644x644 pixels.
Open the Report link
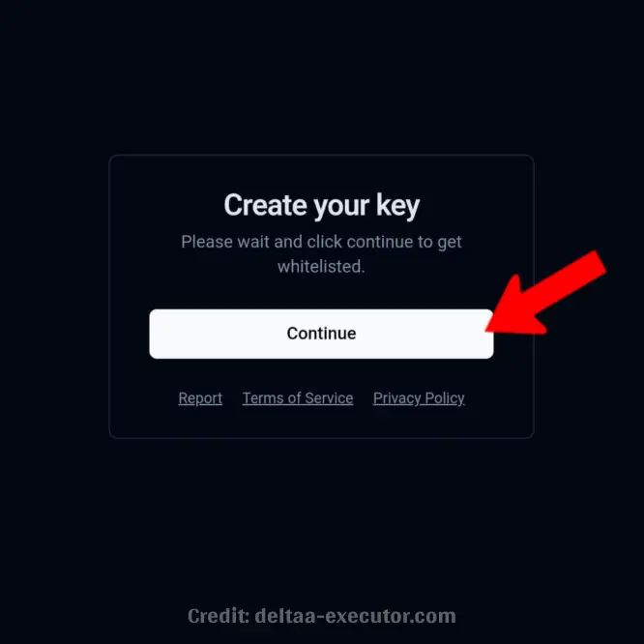click(200, 398)
